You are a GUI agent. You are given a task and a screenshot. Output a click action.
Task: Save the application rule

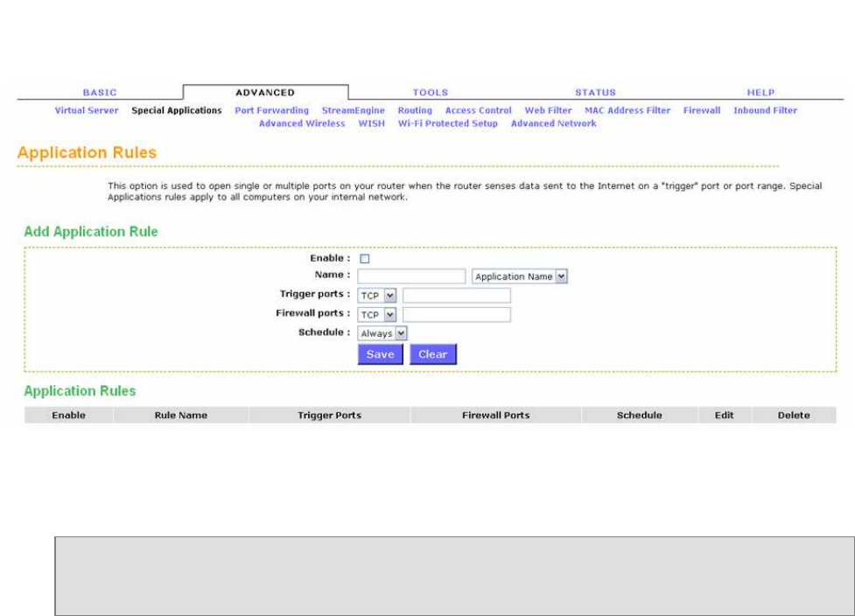[x=380, y=354]
